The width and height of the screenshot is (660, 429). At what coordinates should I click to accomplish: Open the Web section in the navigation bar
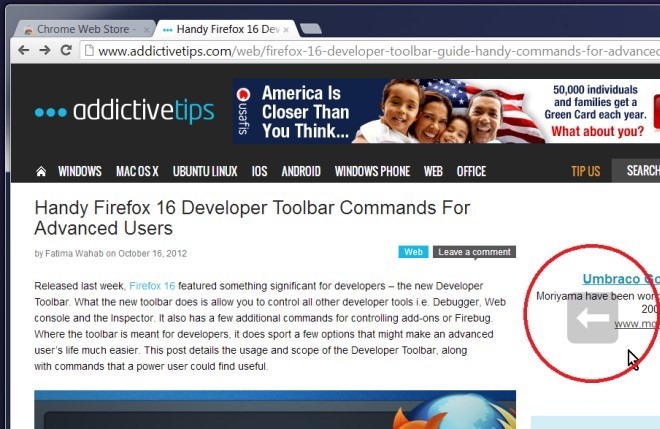(433, 171)
